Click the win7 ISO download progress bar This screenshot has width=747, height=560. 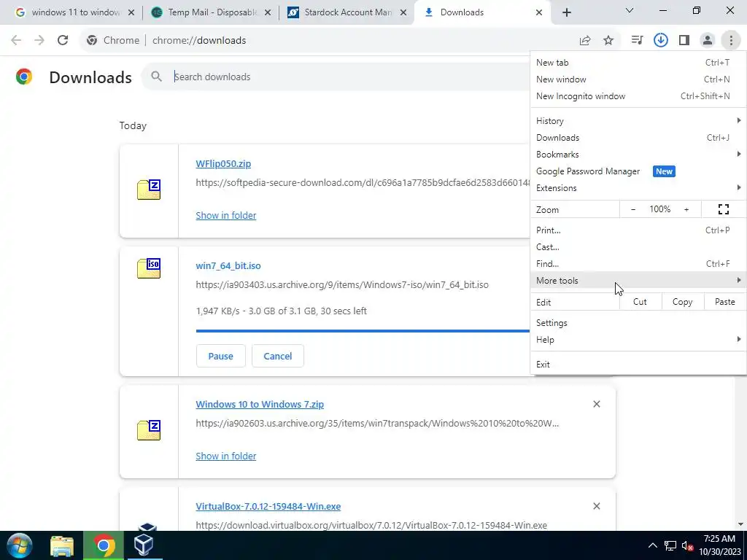[363, 330]
